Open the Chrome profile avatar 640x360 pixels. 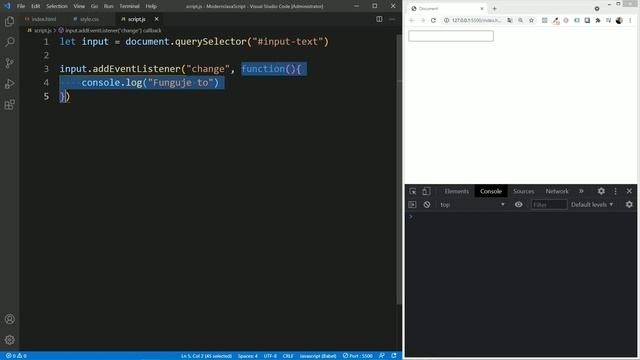pos(619,20)
